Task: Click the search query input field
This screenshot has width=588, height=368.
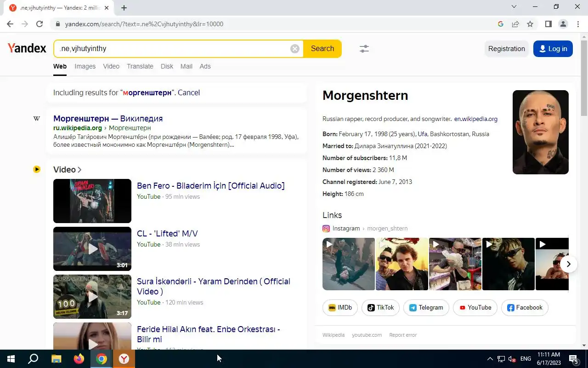Action: point(172,49)
